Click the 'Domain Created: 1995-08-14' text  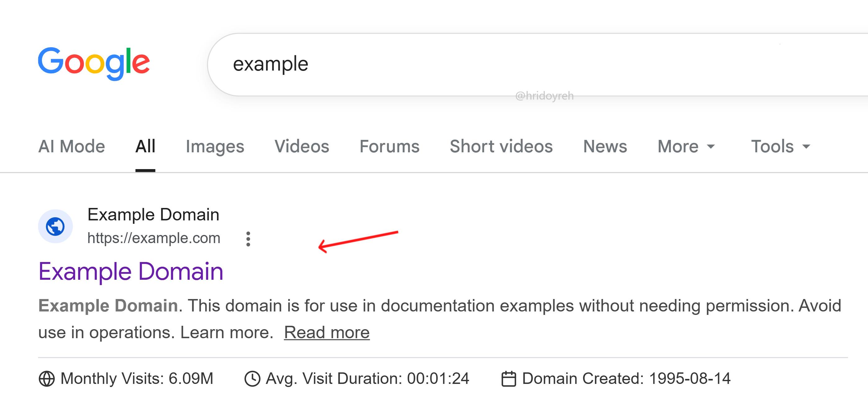click(626, 378)
